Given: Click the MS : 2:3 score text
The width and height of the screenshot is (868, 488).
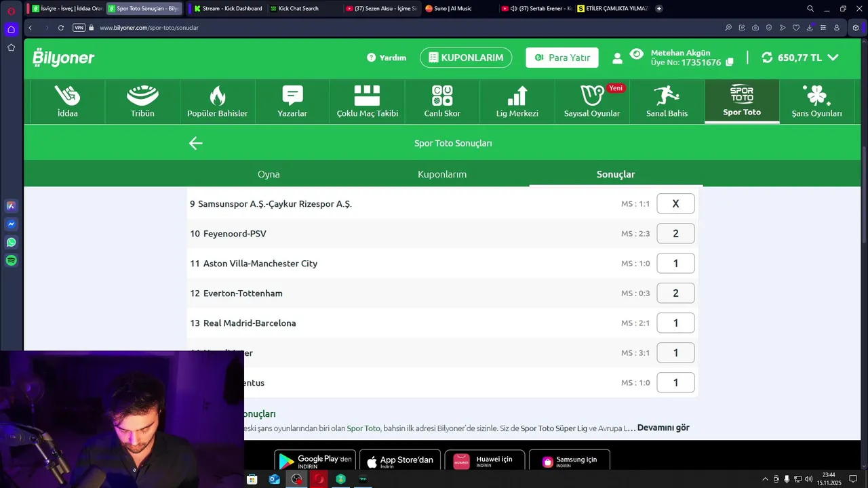Looking at the screenshot, I should coord(635,234).
